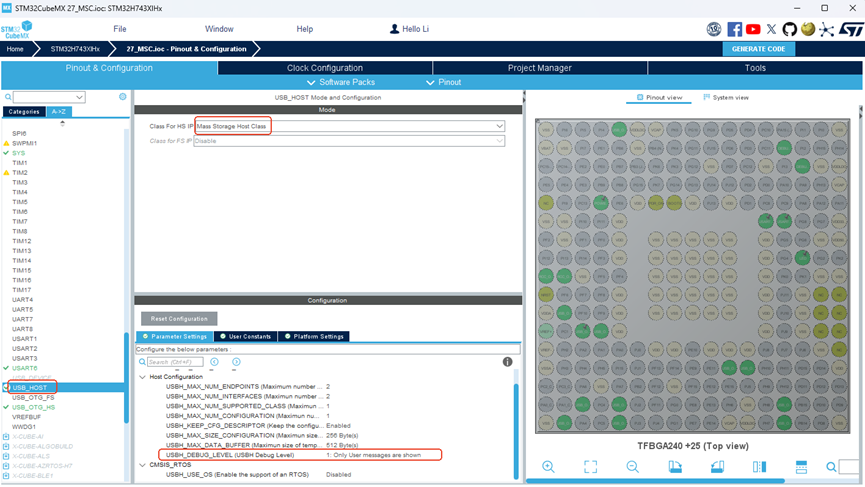Click the parameter search input field
865x487 pixels.
[x=175, y=362]
